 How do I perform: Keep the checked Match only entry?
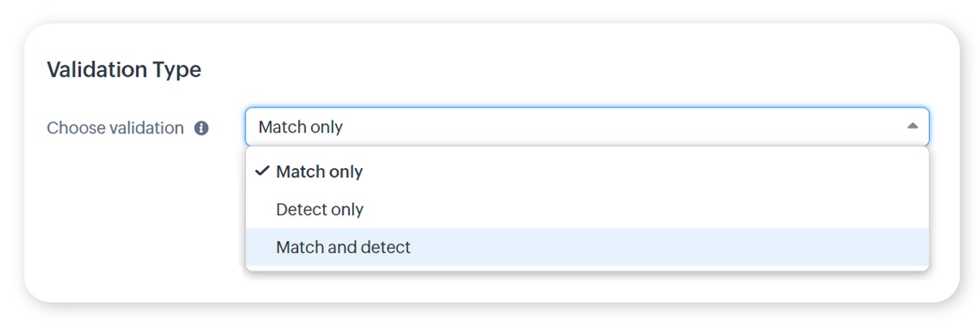(319, 171)
